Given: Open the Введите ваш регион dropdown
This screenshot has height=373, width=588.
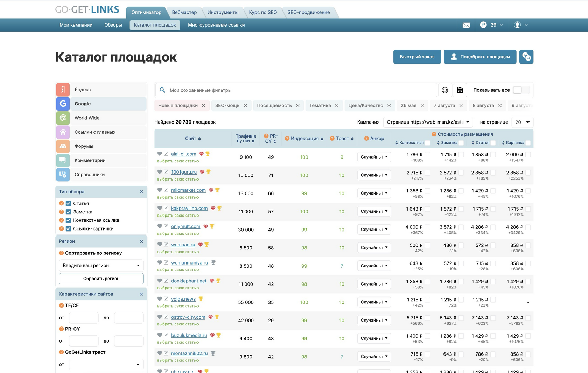Looking at the screenshot, I should click(x=101, y=266).
